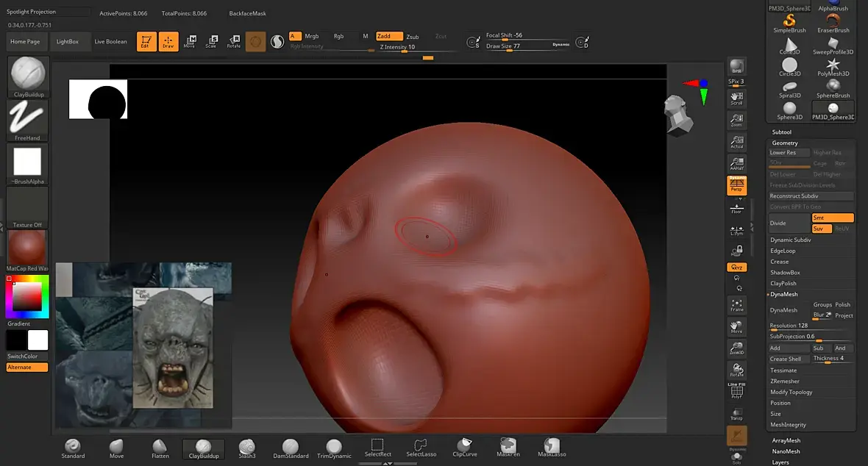Pick the ClipCurve brush
Viewport: 868px width, 466px height.
464,448
